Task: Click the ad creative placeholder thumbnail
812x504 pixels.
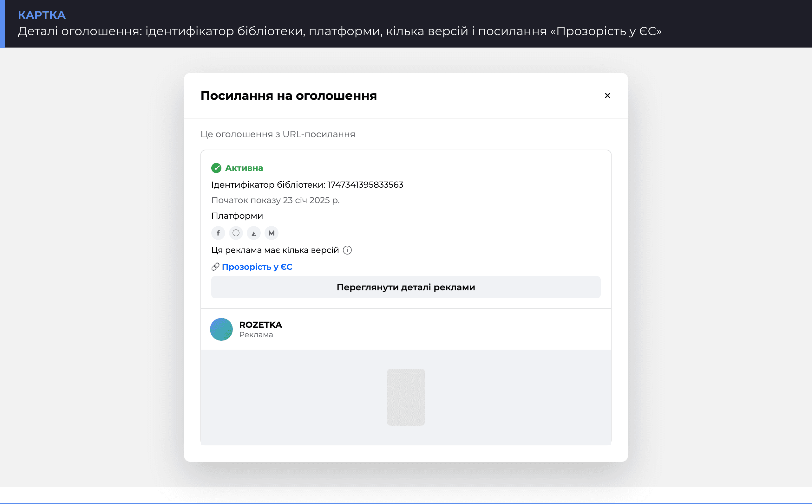Action: coord(406,397)
